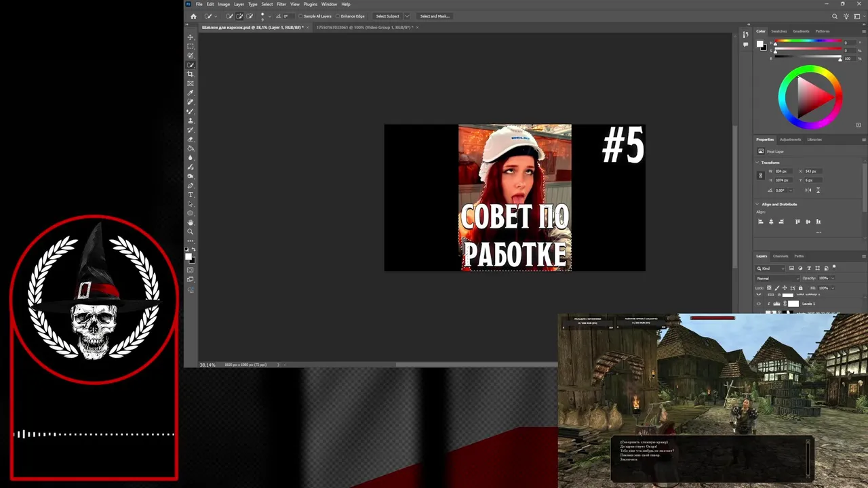The image size is (868, 488).
Task: Open the Search icon in Photoshop
Action: tap(835, 16)
